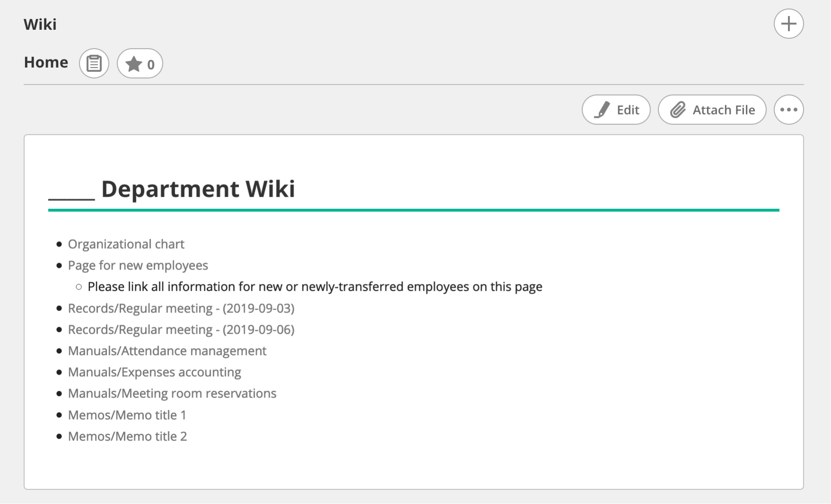Open Manuals/Meeting room reservations link
Screen dimensions: 831x504
172,393
